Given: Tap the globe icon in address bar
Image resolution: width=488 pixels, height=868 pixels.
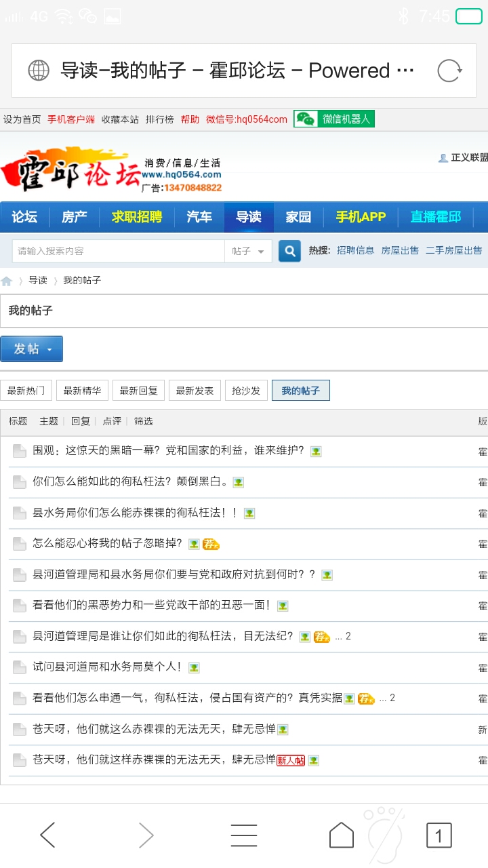Looking at the screenshot, I should point(39,71).
